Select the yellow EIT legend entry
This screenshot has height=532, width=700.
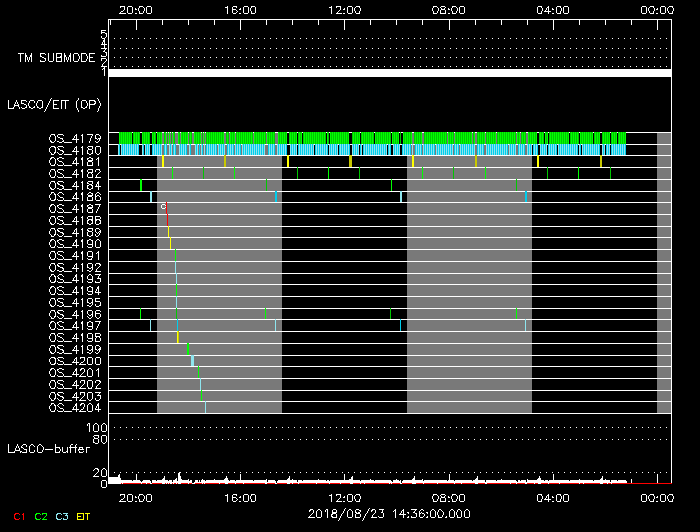(84, 516)
